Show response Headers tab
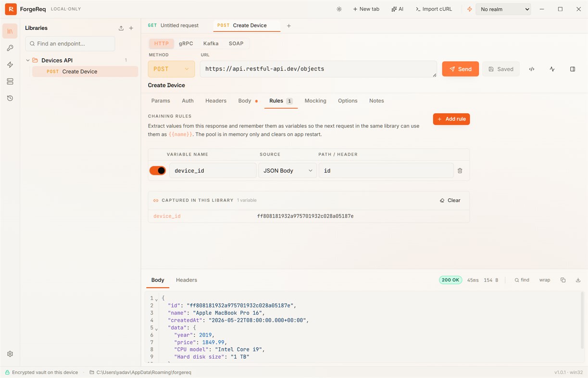The width and height of the screenshot is (588, 378). [x=187, y=280]
